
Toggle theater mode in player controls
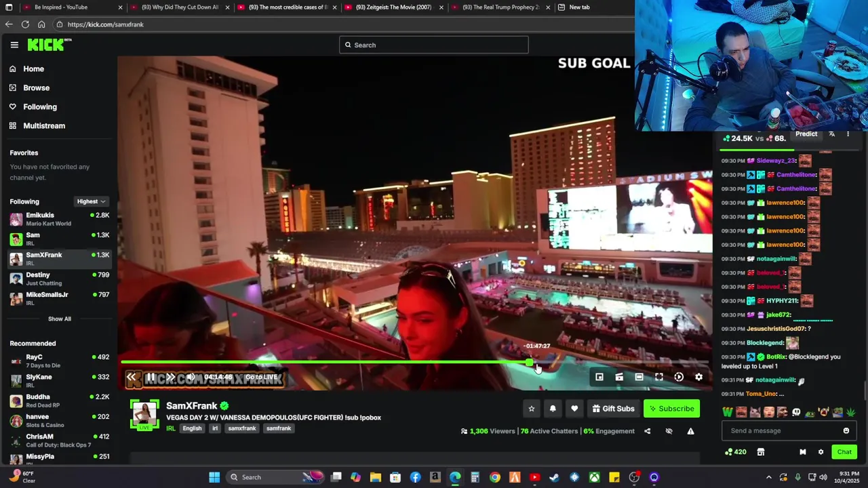tap(639, 377)
